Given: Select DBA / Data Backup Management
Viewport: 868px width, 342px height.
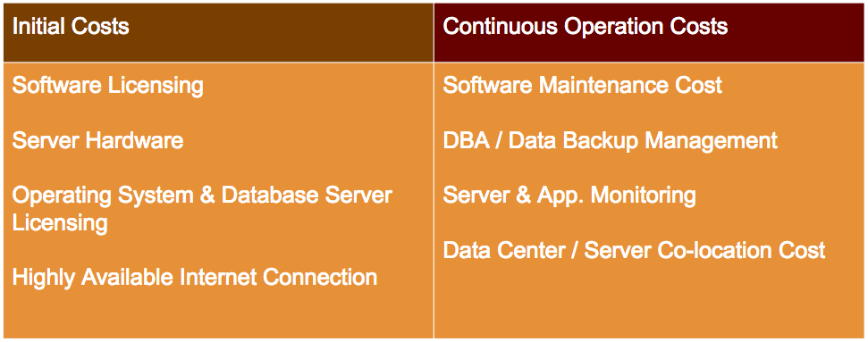Looking at the screenshot, I should (610, 140).
